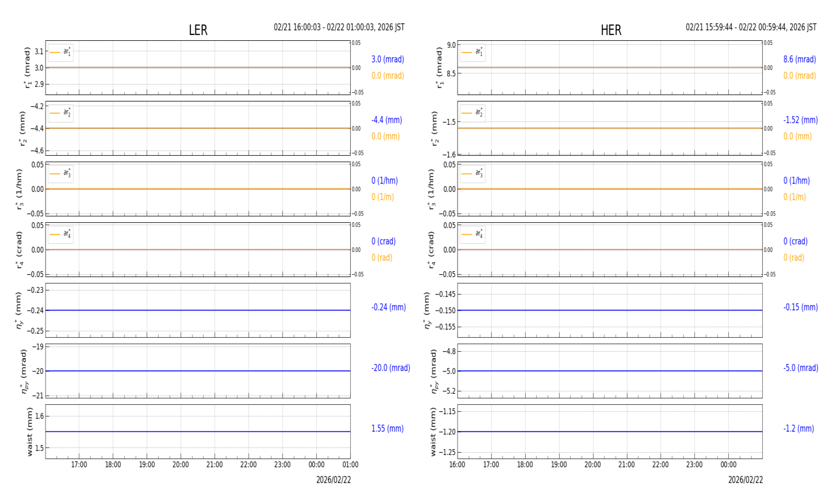824x504 pixels.
Task: Click the orange 0.0 (mm) value beside LER r2
Action: pos(386,136)
